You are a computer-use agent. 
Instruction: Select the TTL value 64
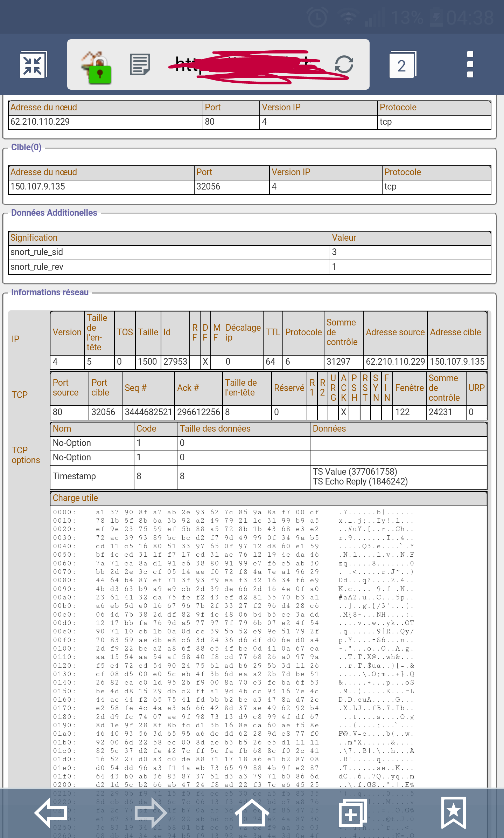pos(273,362)
